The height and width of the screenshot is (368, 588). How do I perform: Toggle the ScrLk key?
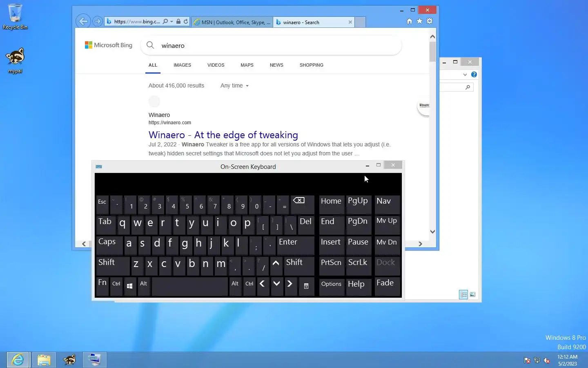click(x=359, y=265)
